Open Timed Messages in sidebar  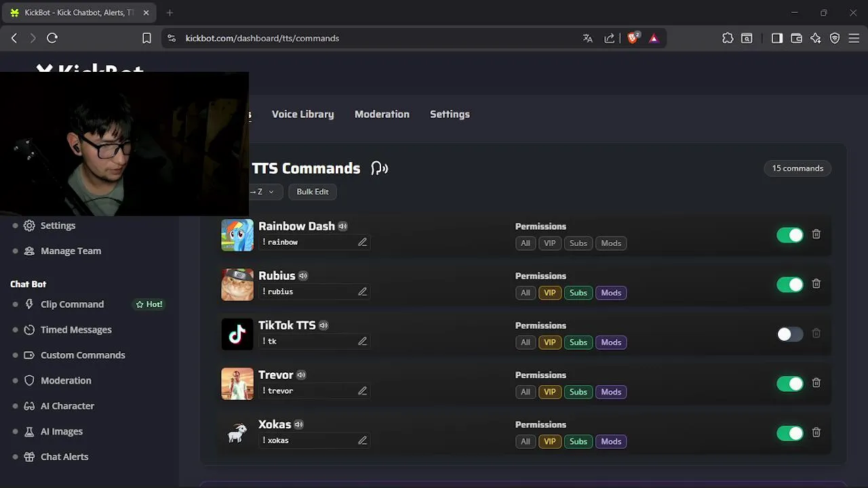coord(76,329)
